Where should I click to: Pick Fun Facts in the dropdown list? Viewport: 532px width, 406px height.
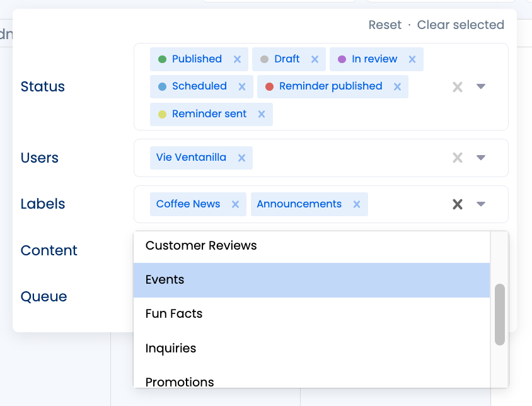(311, 314)
